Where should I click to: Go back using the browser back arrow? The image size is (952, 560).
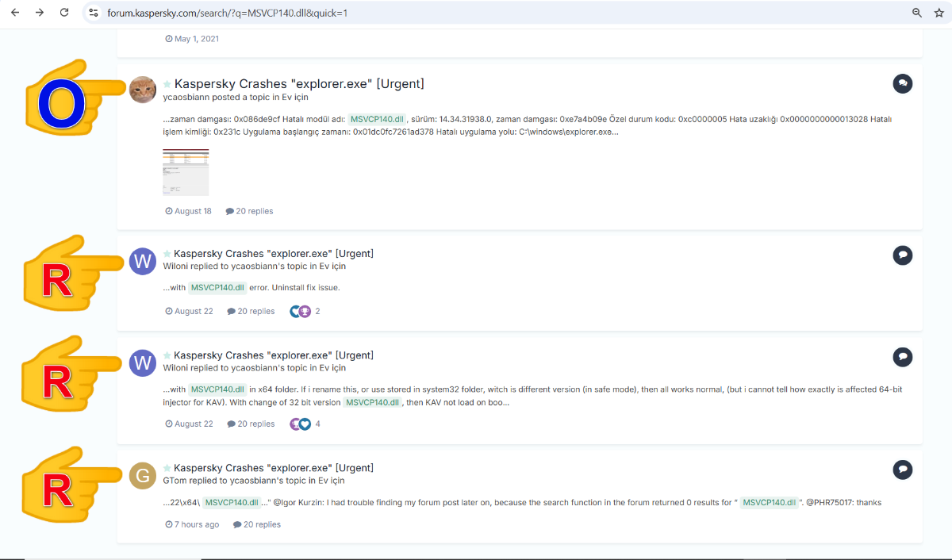[14, 13]
